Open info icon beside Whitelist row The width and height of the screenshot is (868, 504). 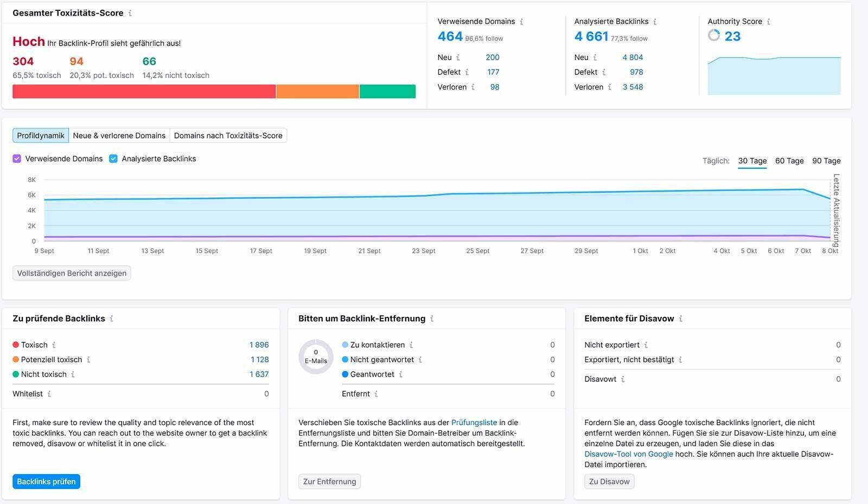pyautogui.click(x=49, y=394)
